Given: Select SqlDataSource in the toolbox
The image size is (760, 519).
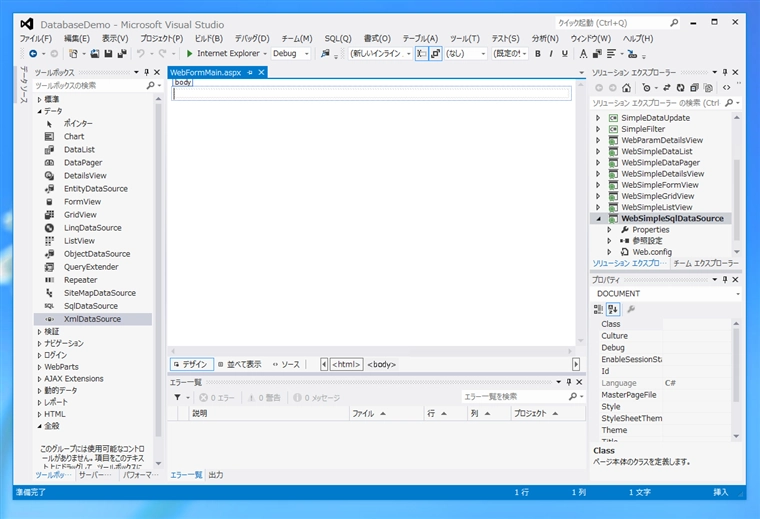Looking at the screenshot, I should (x=91, y=306).
